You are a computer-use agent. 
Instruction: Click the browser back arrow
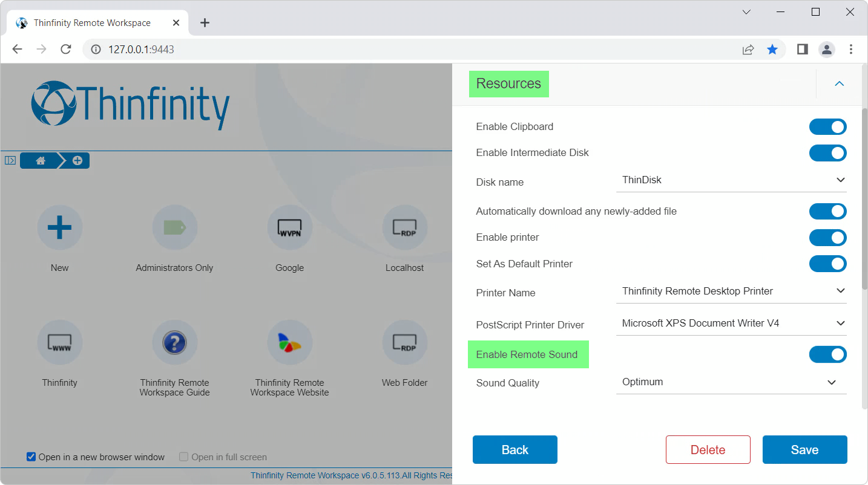[x=17, y=50]
